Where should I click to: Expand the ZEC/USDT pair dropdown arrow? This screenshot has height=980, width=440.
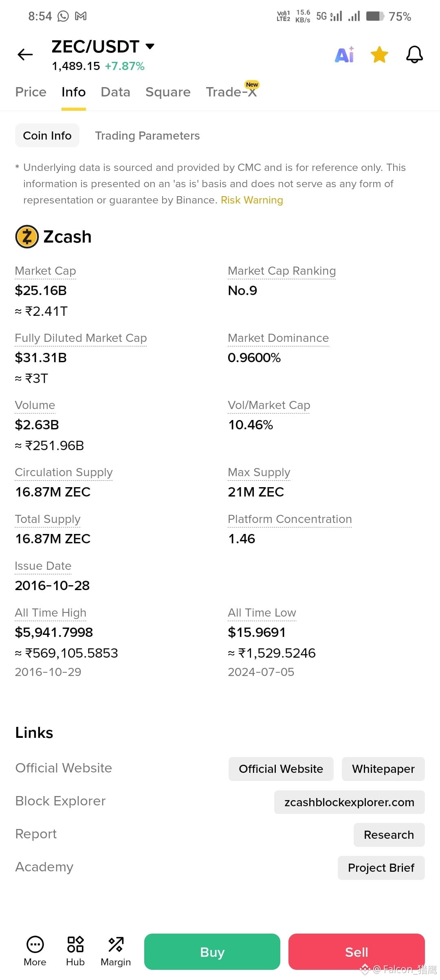(150, 46)
